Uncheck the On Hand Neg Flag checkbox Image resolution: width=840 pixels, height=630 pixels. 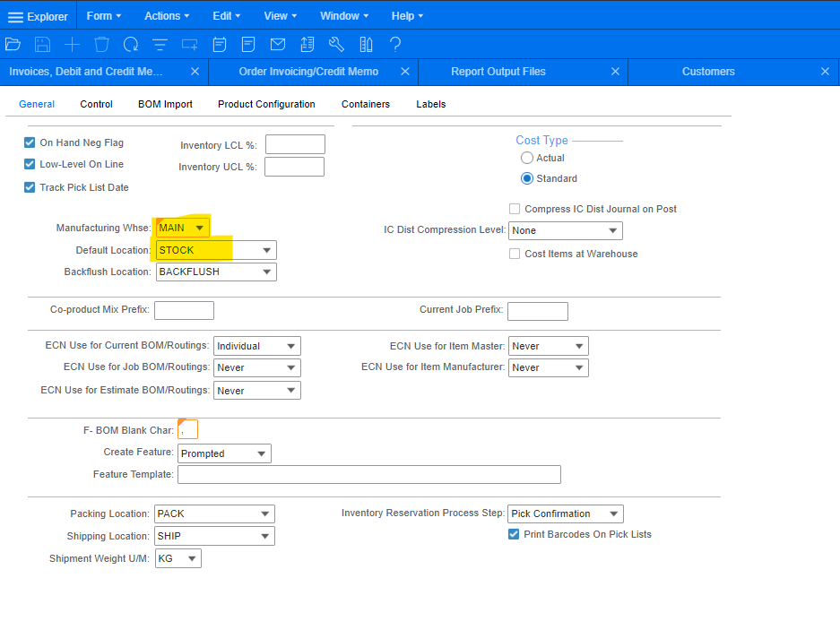[x=30, y=142]
